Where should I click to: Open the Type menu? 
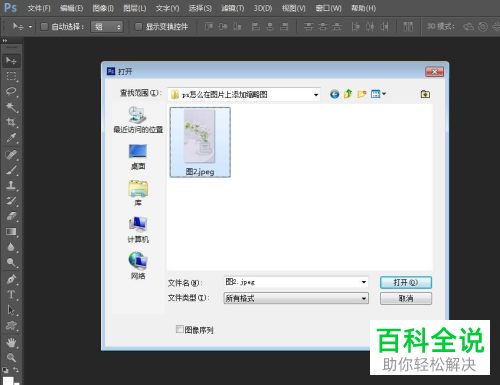pos(167,8)
